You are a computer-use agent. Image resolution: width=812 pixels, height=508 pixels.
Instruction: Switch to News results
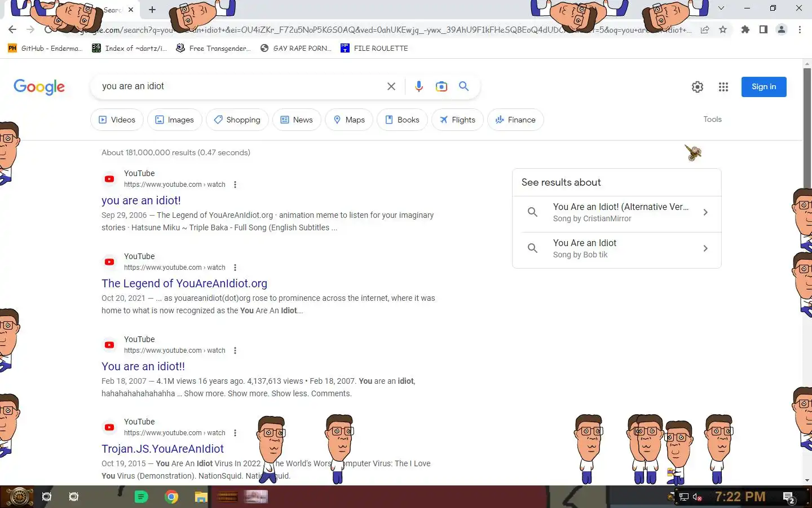(x=297, y=120)
